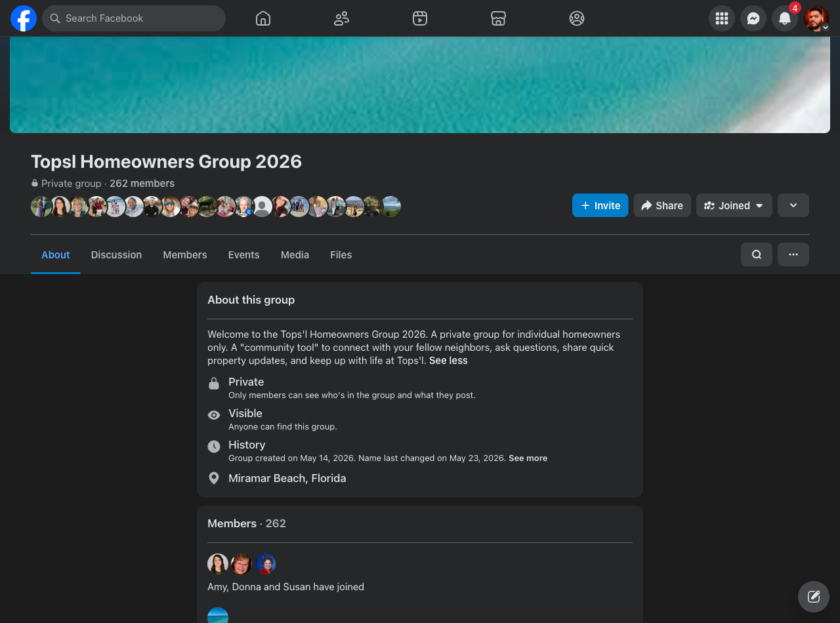Click 'Amy, Donna and Susan have joined' text
Viewport: 840px width, 623px height.
point(285,587)
